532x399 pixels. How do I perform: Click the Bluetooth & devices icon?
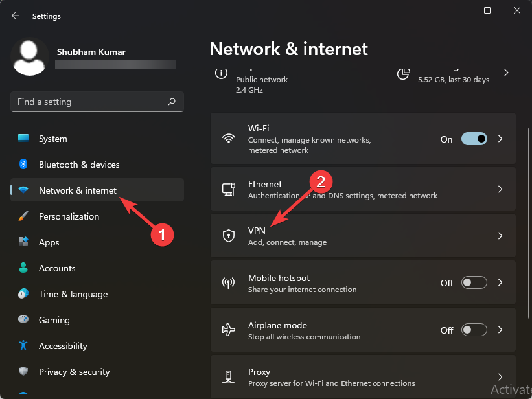coord(24,165)
